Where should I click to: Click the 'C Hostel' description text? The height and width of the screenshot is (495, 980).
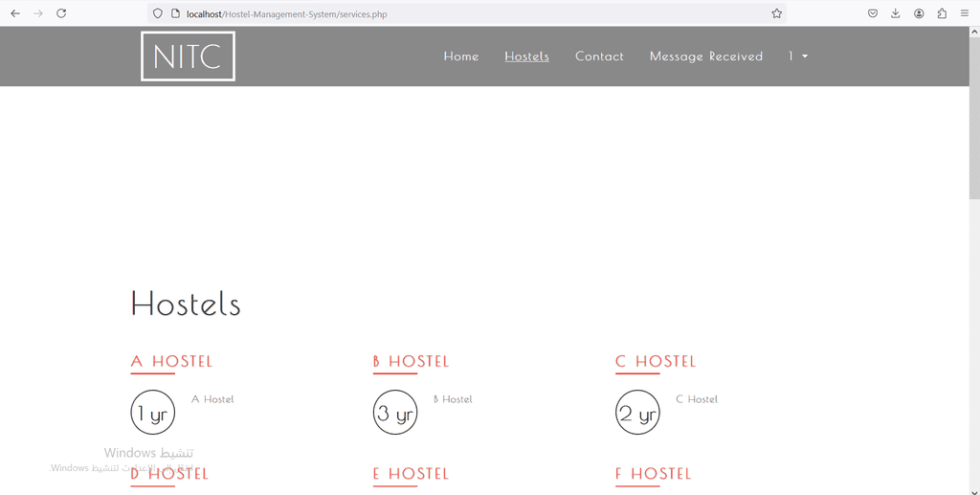tap(697, 399)
